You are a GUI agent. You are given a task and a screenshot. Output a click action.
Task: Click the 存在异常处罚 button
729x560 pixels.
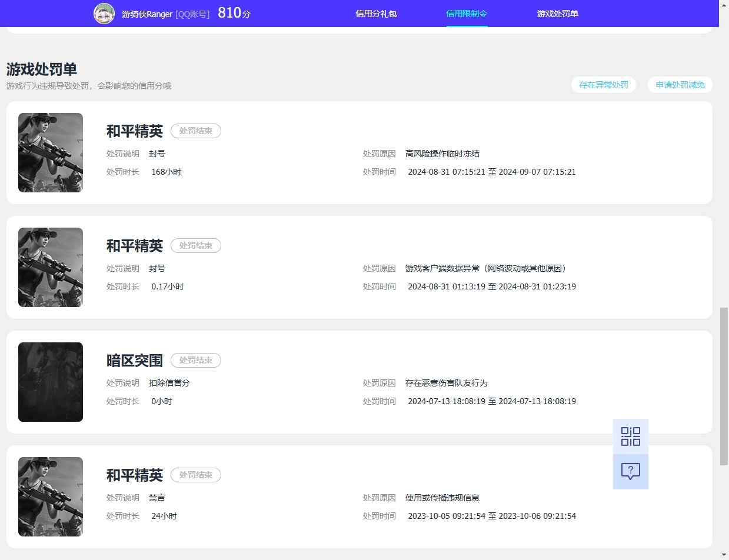604,85
